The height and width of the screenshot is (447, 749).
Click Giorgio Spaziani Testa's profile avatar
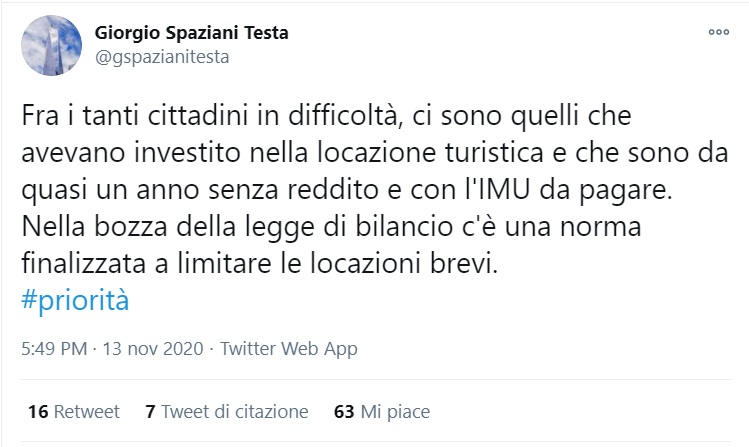point(51,45)
